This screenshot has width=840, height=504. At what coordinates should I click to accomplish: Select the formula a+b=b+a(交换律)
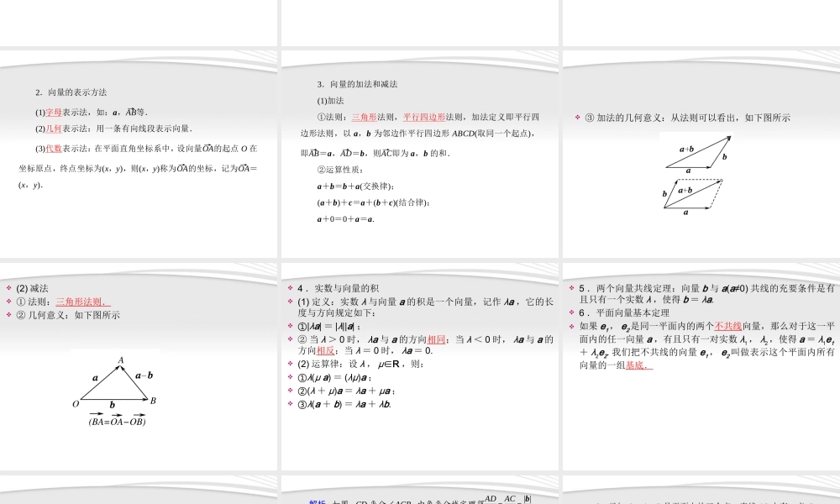(x=355, y=186)
